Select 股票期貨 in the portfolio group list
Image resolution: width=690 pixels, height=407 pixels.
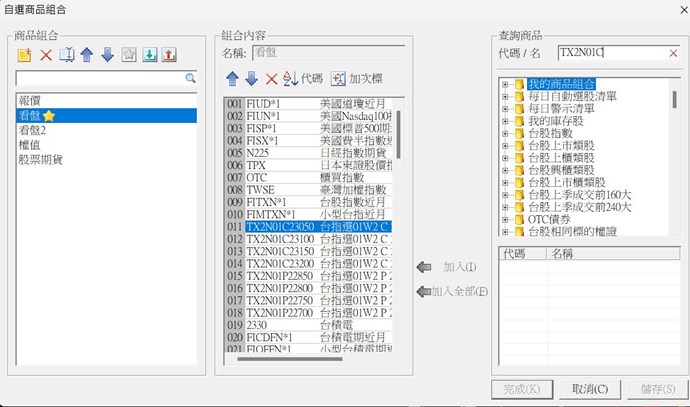[x=41, y=159]
